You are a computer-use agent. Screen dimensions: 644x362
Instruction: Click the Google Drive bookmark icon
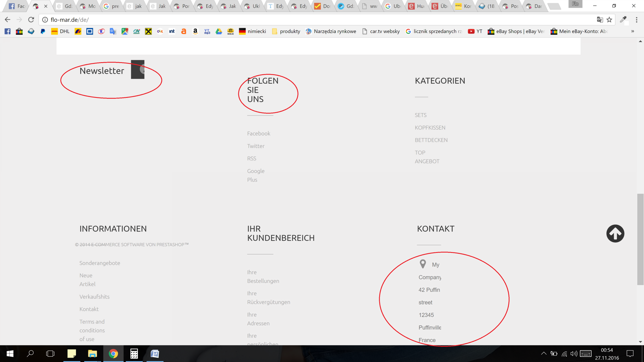point(219,31)
